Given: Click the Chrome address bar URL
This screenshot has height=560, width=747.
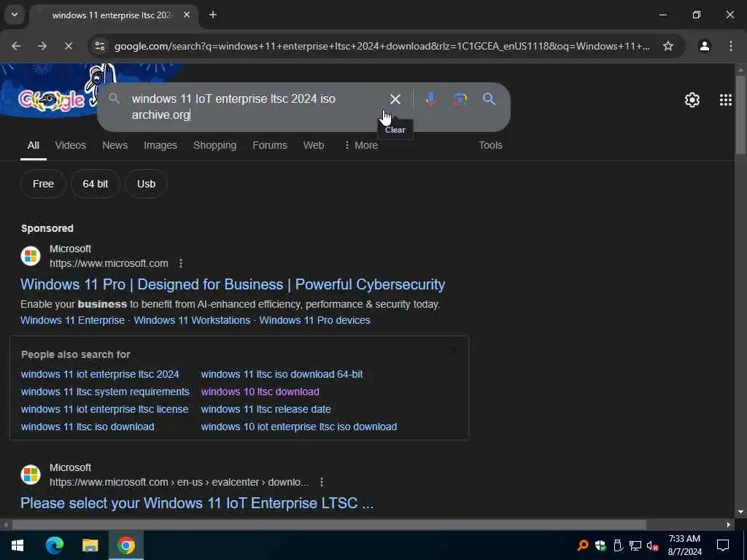Looking at the screenshot, I should (x=382, y=46).
